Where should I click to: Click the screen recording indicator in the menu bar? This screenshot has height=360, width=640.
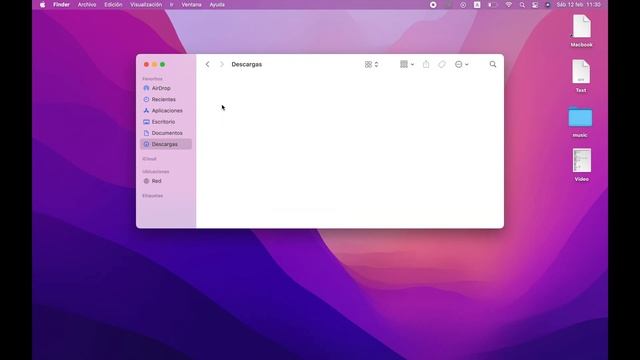[x=433, y=5]
